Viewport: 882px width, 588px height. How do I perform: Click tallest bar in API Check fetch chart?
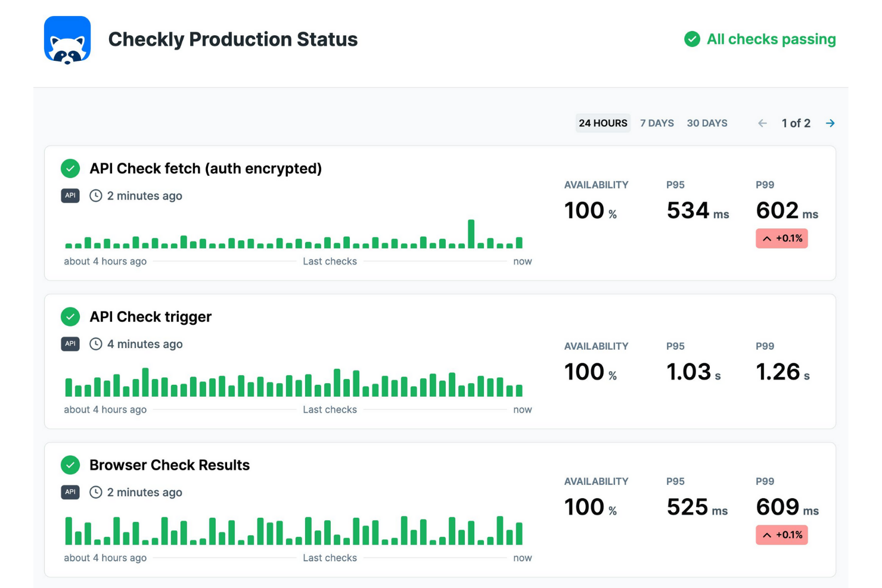(x=471, y=234)
